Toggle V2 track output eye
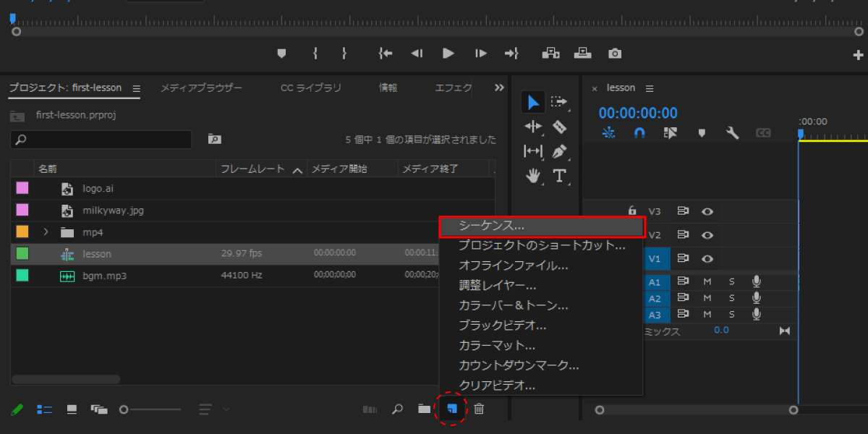868x434 pixels. (x=707, y=235)
